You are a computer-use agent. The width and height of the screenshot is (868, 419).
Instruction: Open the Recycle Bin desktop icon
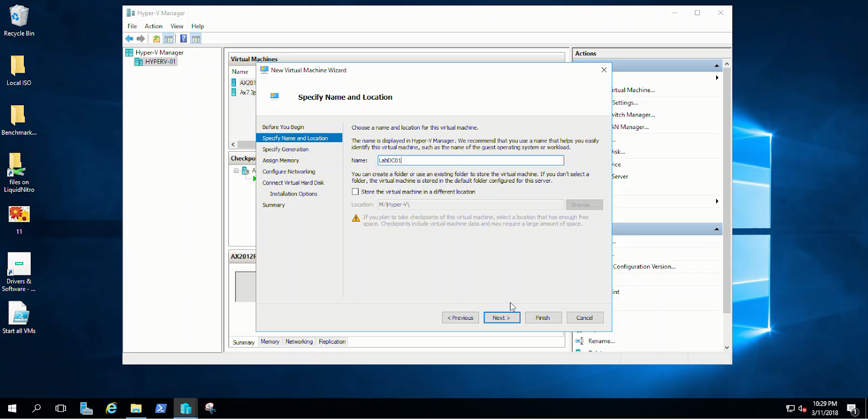19,21
